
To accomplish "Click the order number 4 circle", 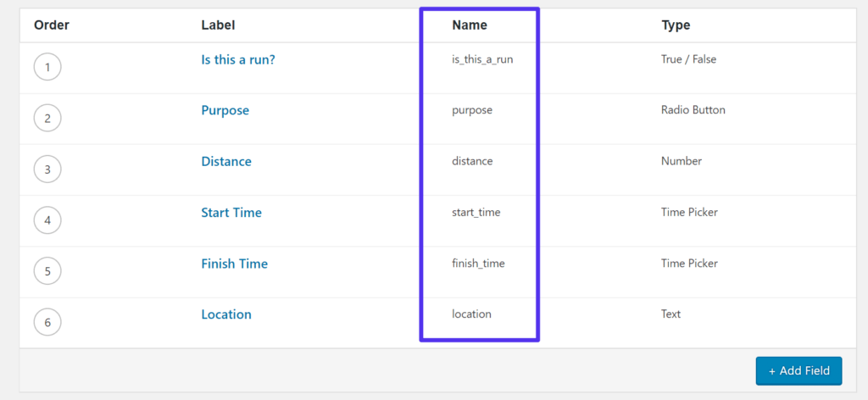I will 47,220.
